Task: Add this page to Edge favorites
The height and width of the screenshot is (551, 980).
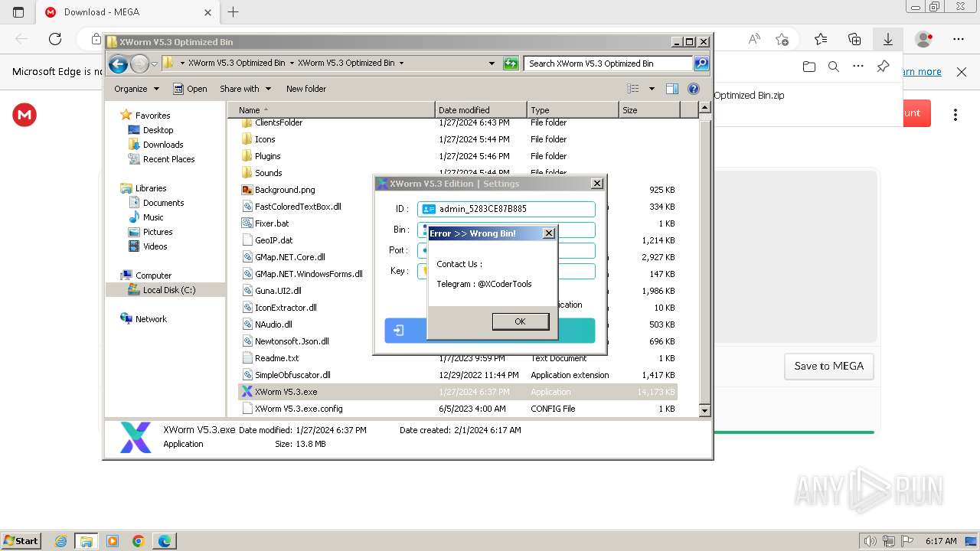Action: coord(782,39)
